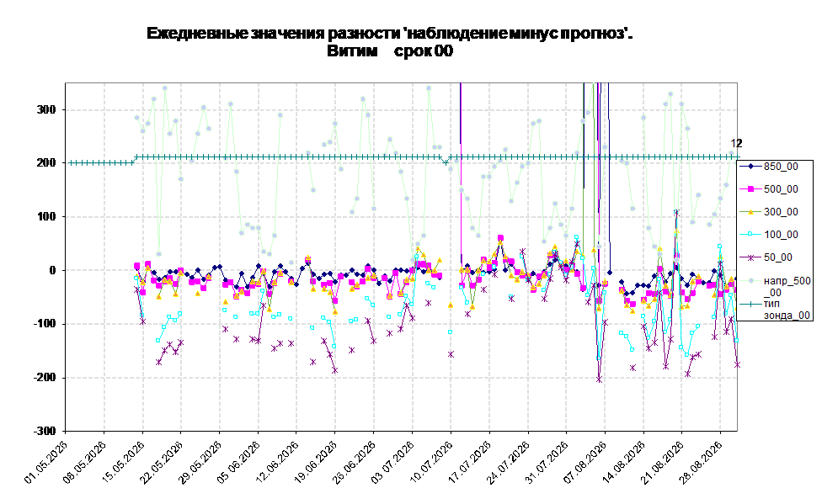This screenshot has width=822, height=504.
Task: Select the напр_500_00 legend label
Action: [787, 287]
